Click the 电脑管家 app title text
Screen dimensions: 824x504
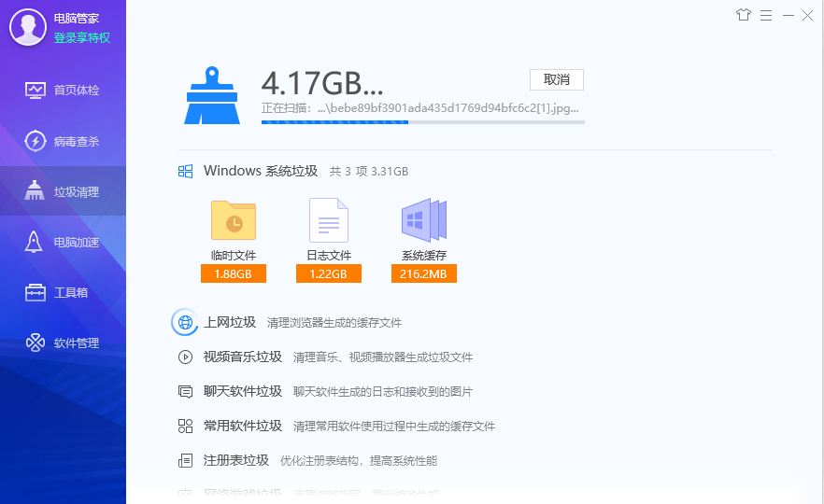(x=77, y=19)
